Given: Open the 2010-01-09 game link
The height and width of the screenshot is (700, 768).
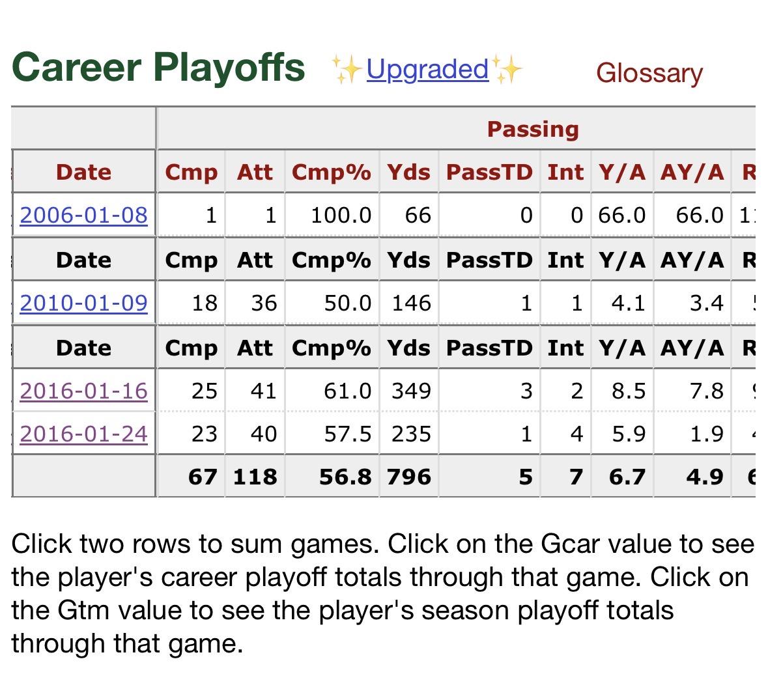Looking at the screenshot, I should [x=84, y=303].
